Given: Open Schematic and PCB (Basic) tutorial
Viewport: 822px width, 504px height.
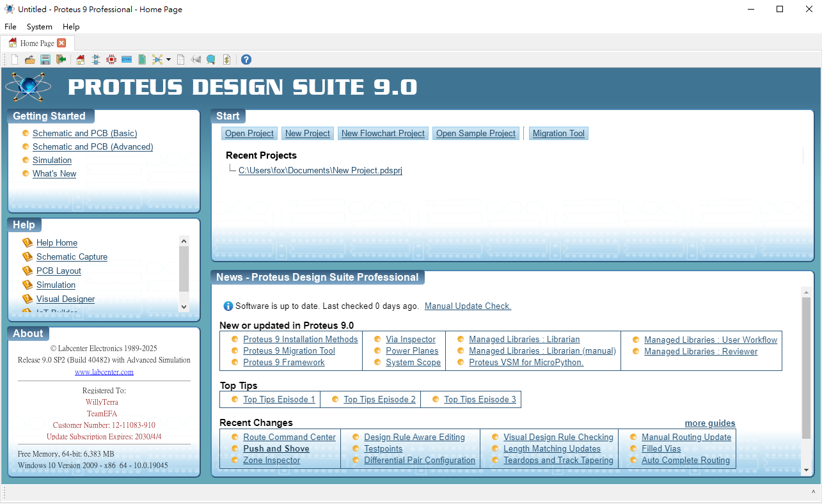Looking at the screenshot, I should click(x=85, y=133).
